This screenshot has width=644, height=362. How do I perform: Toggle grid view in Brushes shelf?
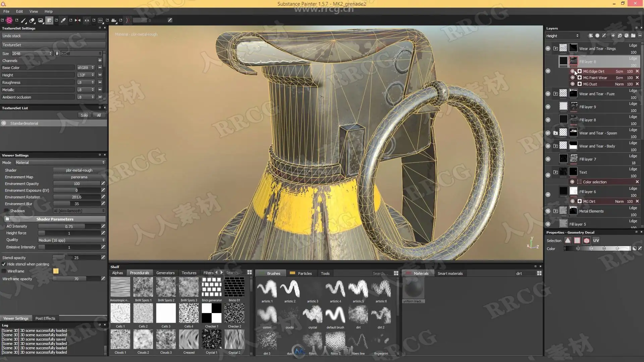396,274
